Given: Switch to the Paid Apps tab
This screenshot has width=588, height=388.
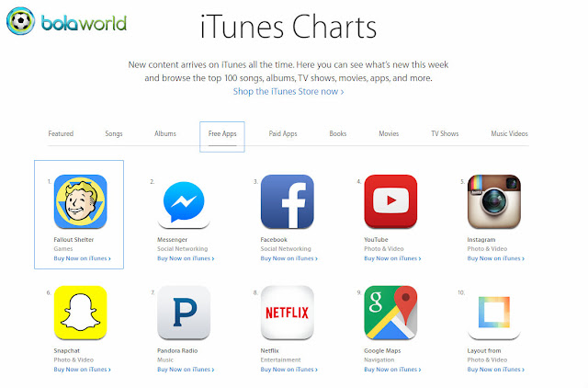Looking at the screenshot, I should click(283, 133).
